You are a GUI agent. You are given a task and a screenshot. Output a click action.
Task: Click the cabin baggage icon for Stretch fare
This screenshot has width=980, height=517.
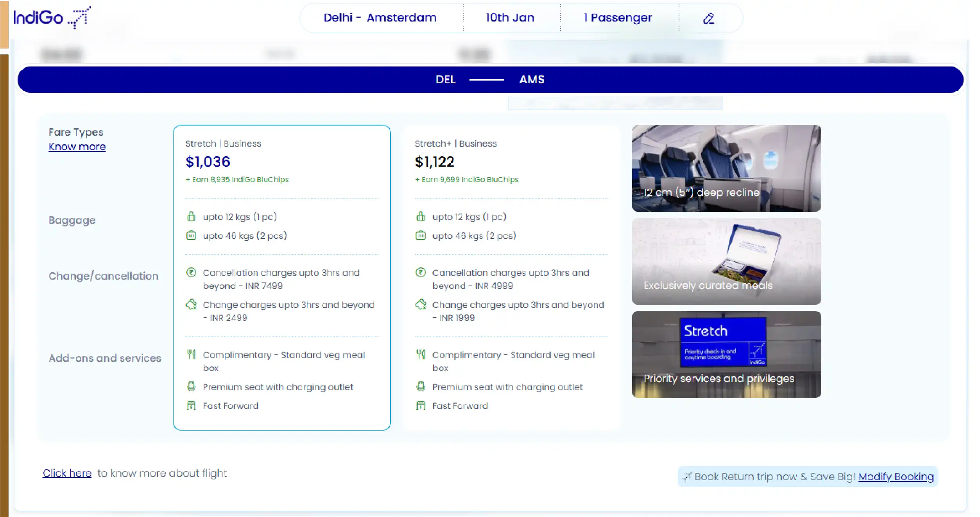191,216
